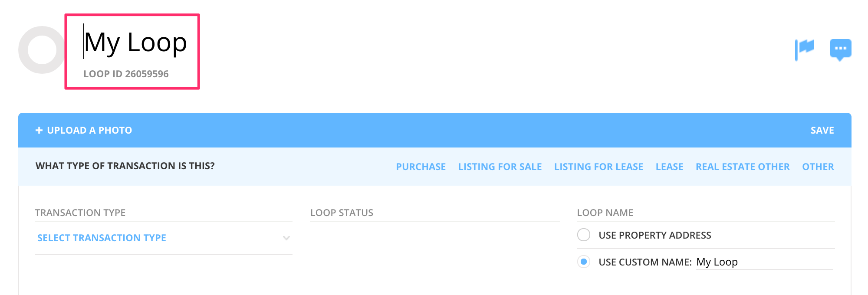Click the blue flag icon
Image resolution: width=868 pixels, height=295 pixels.
[x=805, y=49]
